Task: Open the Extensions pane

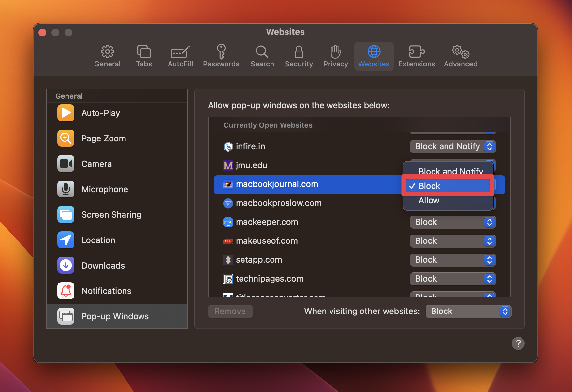Action: point(416,56)
